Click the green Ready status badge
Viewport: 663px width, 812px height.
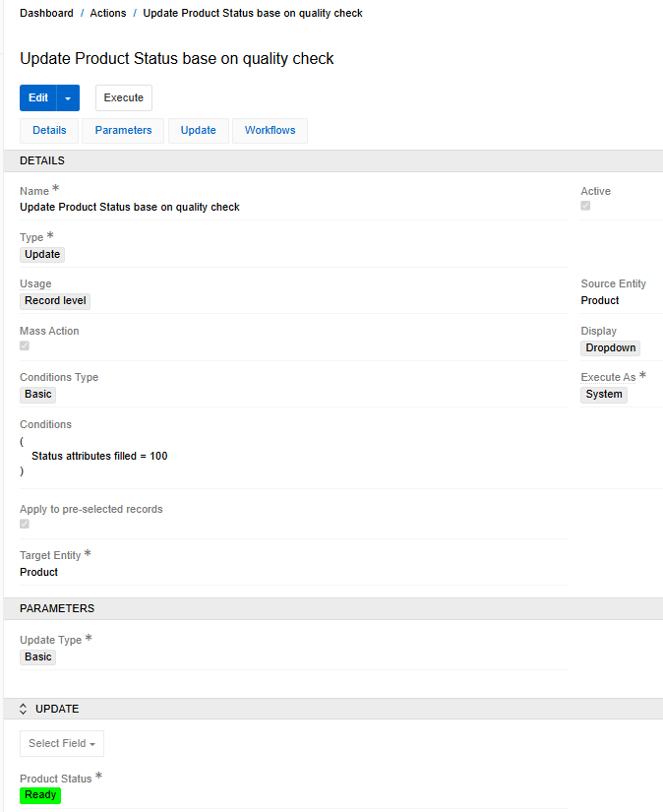[40, 795]
